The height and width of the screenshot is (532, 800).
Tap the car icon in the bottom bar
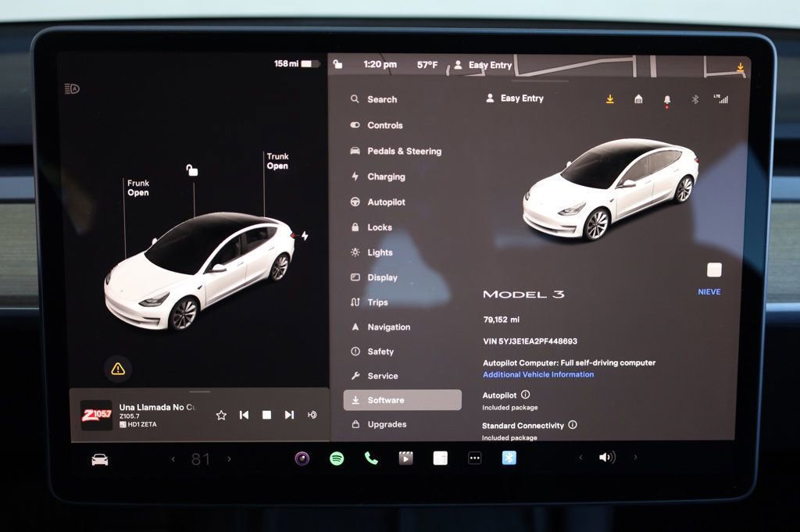[100, 460]
